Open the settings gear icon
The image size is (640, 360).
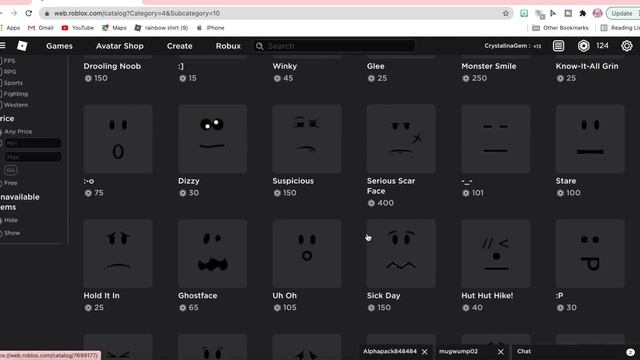627,46
